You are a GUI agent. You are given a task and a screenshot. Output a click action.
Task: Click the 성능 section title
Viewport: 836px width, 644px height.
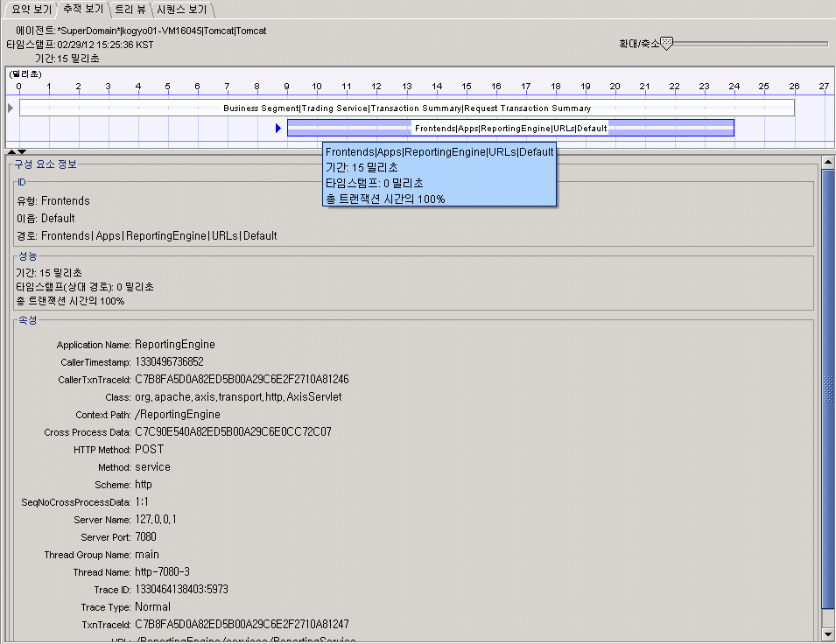pyautogui.click(x=28, y=256)
